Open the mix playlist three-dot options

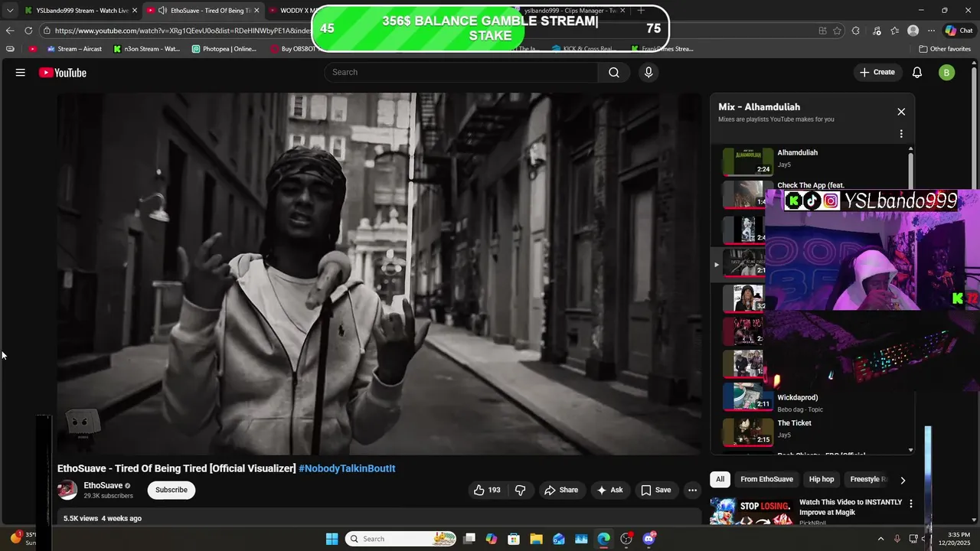pyautogui.click(x=901, y=134)
